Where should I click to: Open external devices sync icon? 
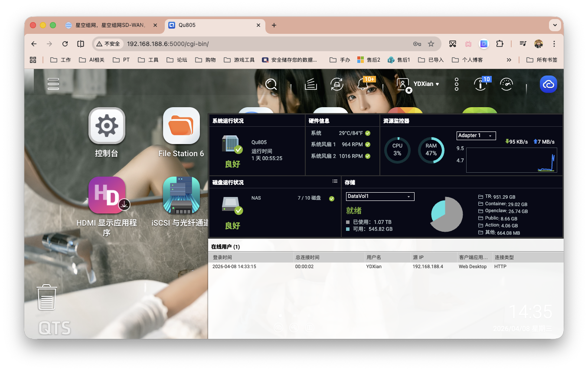(336, 84)
